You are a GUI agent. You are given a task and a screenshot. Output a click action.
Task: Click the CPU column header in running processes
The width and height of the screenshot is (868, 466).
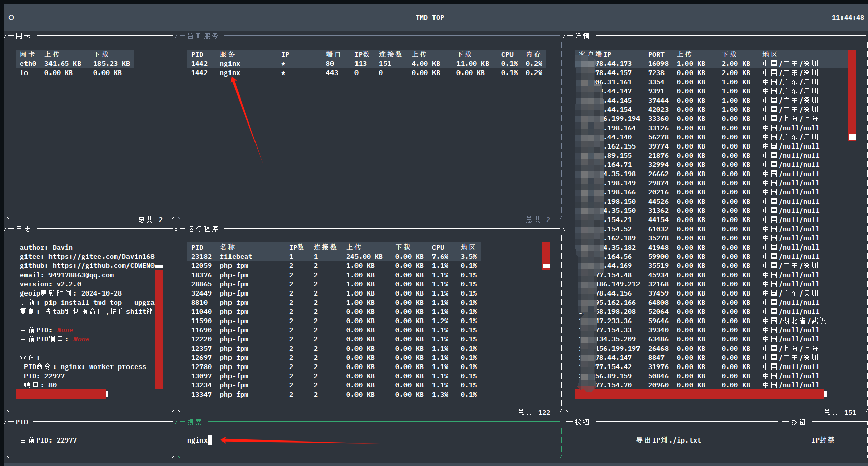pyautogui.click(x=438, y=248)
